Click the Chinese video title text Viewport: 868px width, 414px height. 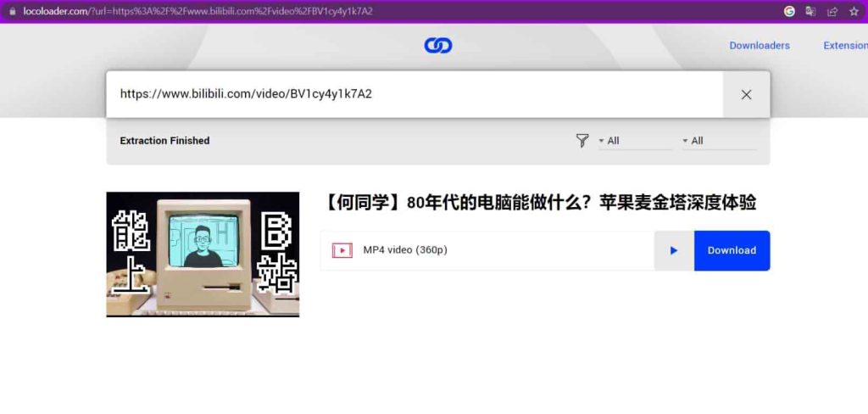[541, 203]
